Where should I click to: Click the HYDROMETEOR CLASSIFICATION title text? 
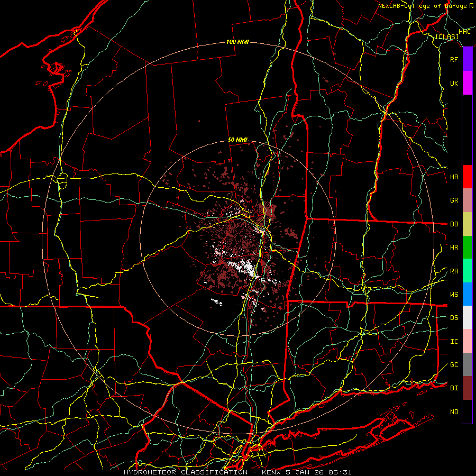click(186, 472)
